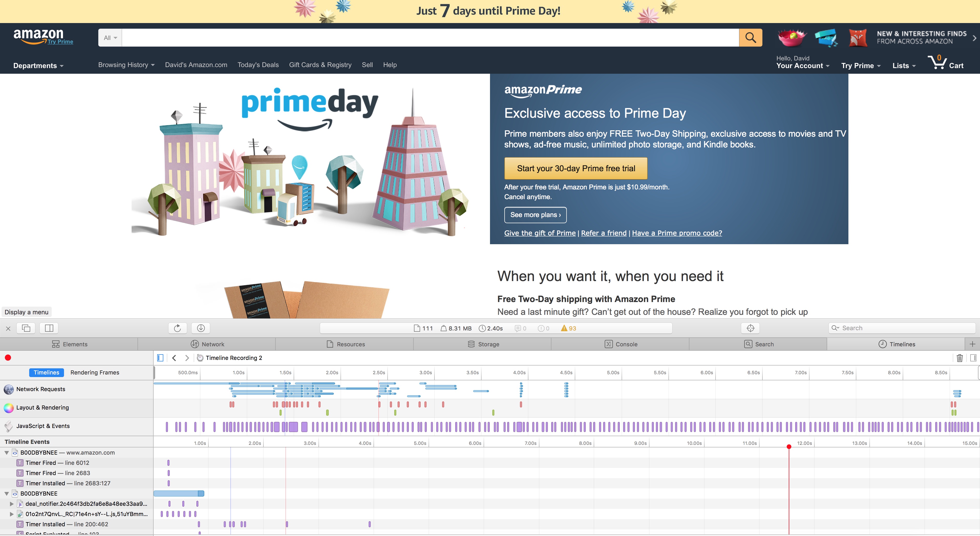Select Timer Installed — line 200:462 row
Screen dimensions: 980x536
pyautogui.click(x=77, y=524)
